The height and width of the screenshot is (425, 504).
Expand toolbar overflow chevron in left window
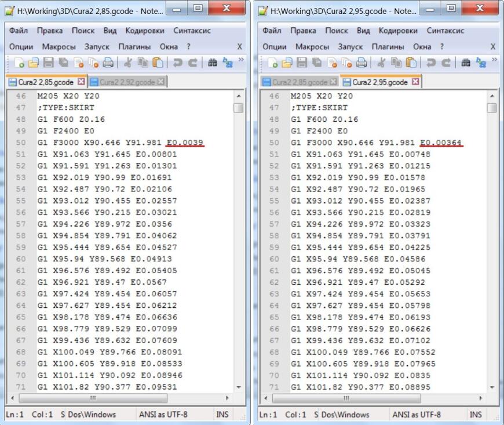241,60
